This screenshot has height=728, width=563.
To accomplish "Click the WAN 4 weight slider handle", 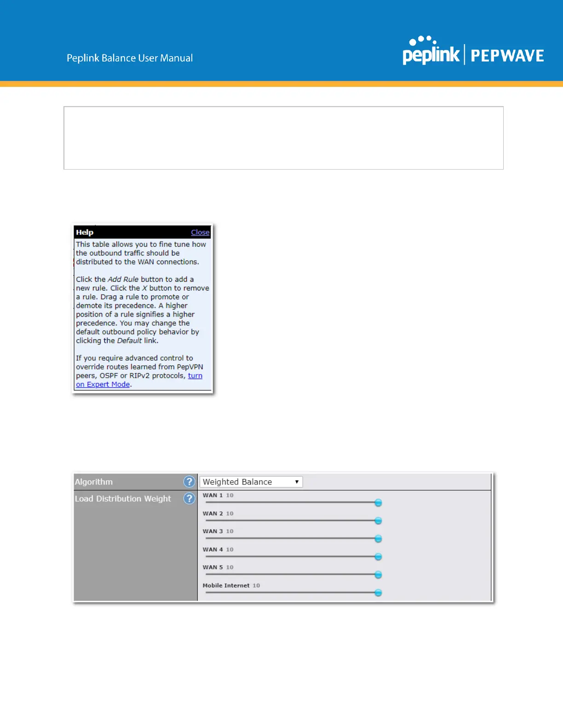I will click(378, 557).
